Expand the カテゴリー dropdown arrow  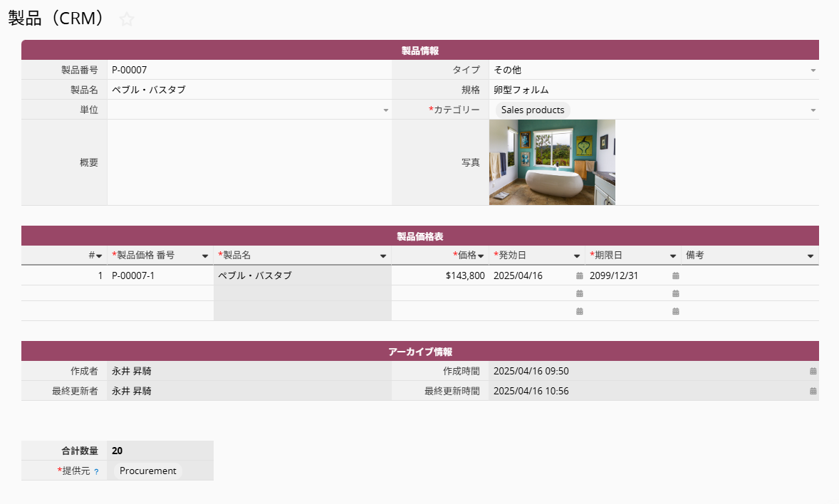pyautogui.click(x=813, y=110)
